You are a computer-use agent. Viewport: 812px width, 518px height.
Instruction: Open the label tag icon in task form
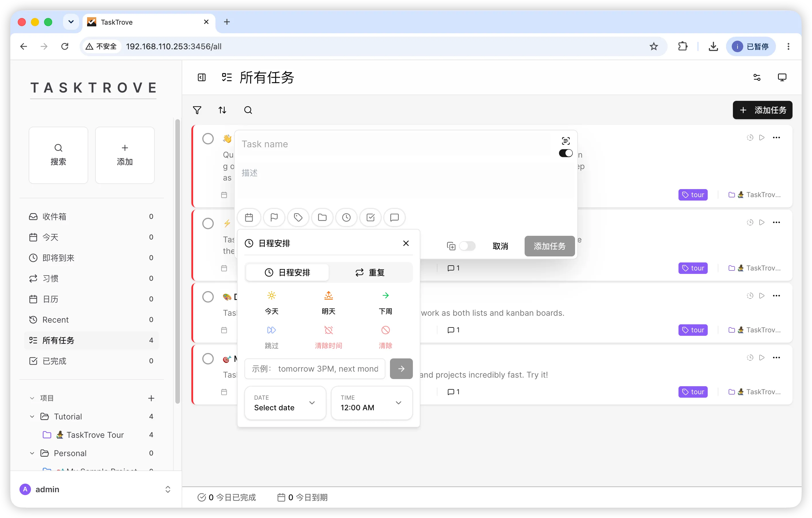298,217
